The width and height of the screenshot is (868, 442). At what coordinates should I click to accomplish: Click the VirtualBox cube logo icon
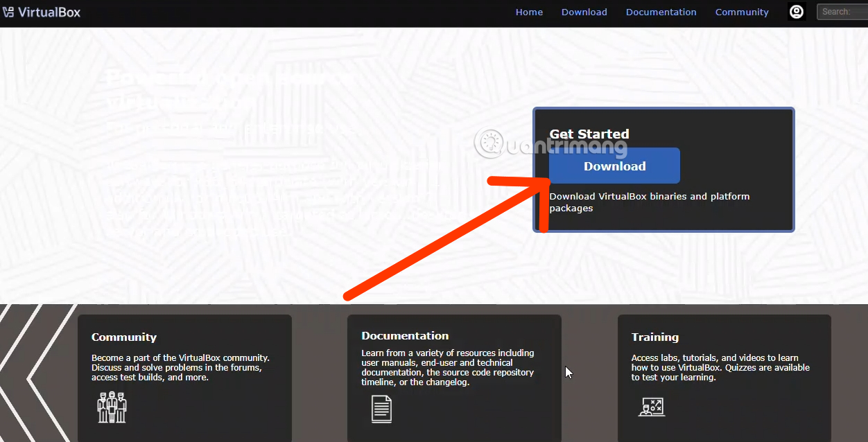8,12
